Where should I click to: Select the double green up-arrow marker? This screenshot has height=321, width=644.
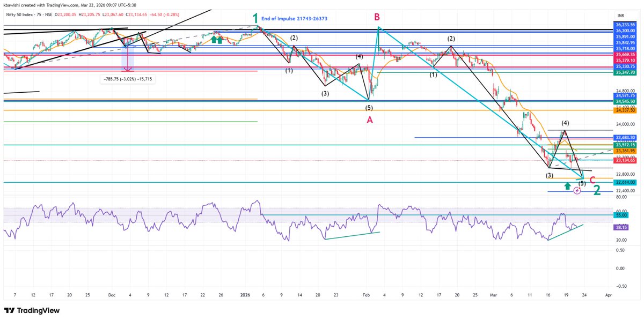tap(217, 39)
